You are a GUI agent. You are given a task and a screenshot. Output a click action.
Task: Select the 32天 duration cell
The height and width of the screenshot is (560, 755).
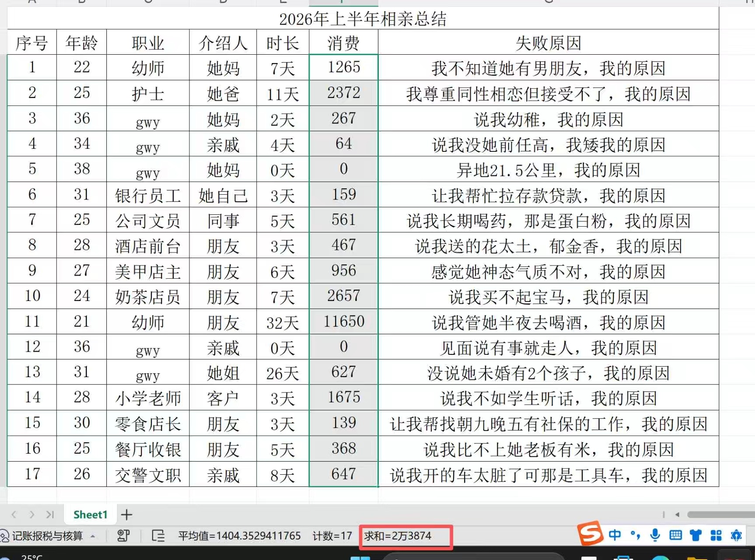tap(283, 322)
